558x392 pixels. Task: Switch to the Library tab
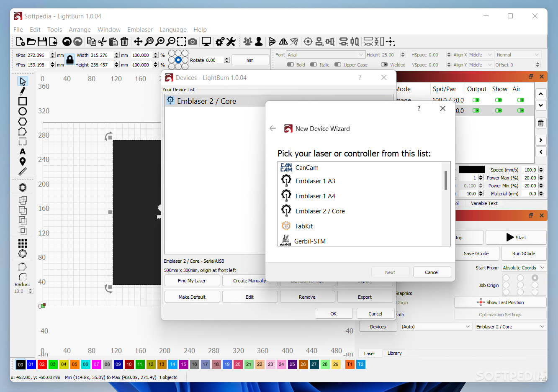(x=394, y=353)
